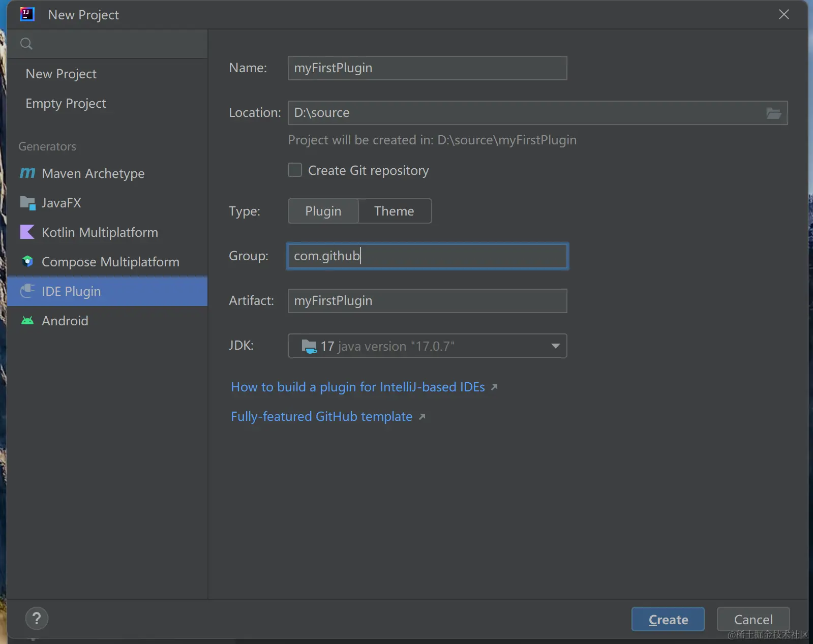
Task: Open the Fully-featured GitHub template link
Action: pyautogui.click(x=321, y=416)
